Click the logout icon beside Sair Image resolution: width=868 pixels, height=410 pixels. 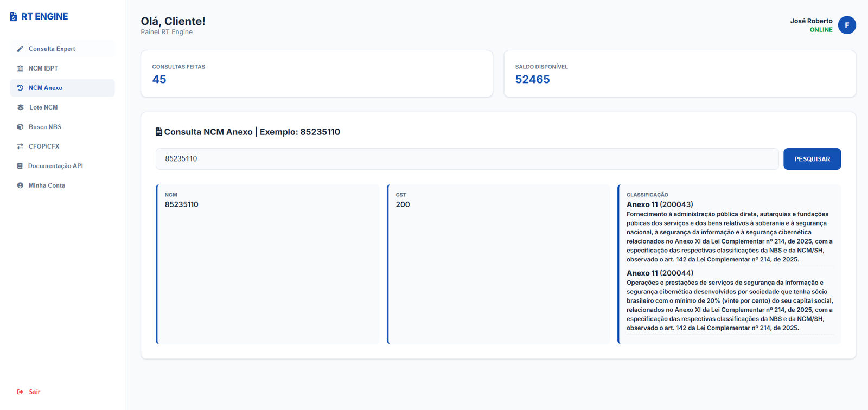(20, 392)
